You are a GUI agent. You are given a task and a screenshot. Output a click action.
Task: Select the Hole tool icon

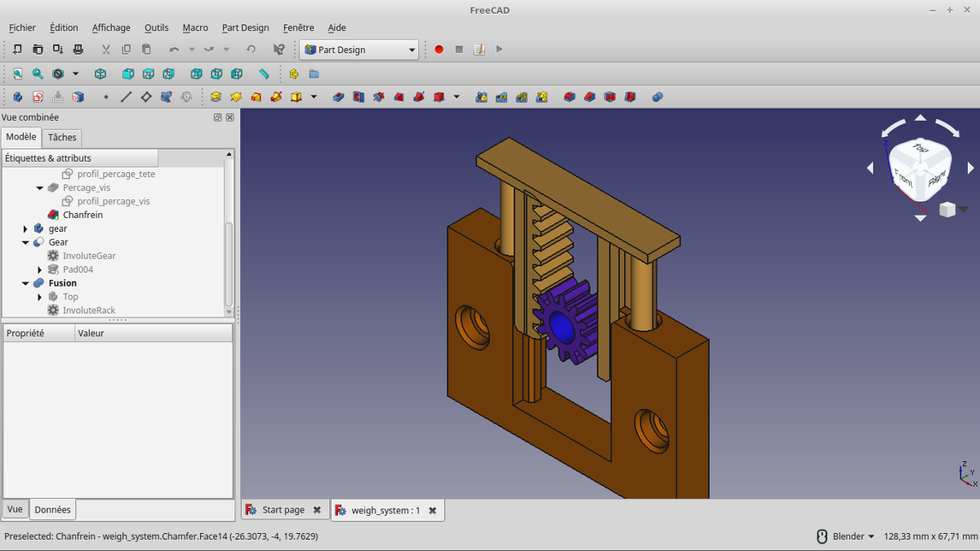[x=359, y=97]
